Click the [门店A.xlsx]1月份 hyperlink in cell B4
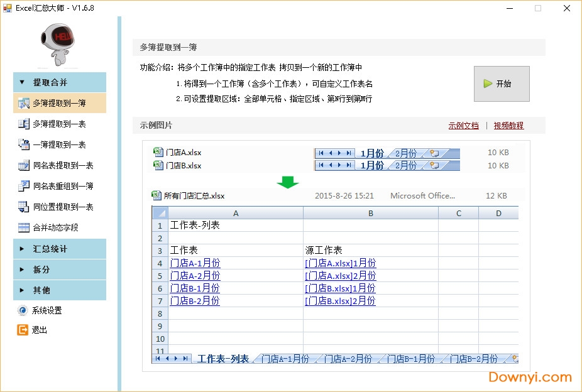Screen dimensions: 582x392 click(x=341, y=263)
